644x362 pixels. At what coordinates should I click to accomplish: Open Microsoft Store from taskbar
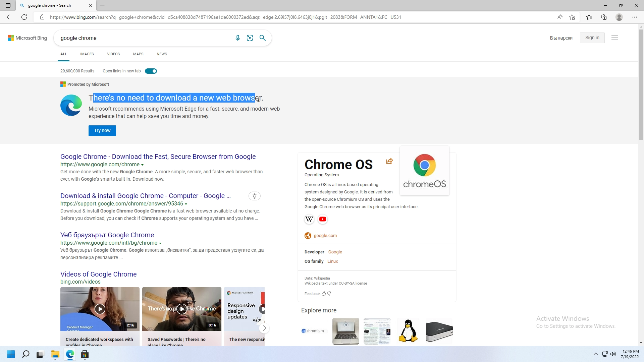(85, 354)
